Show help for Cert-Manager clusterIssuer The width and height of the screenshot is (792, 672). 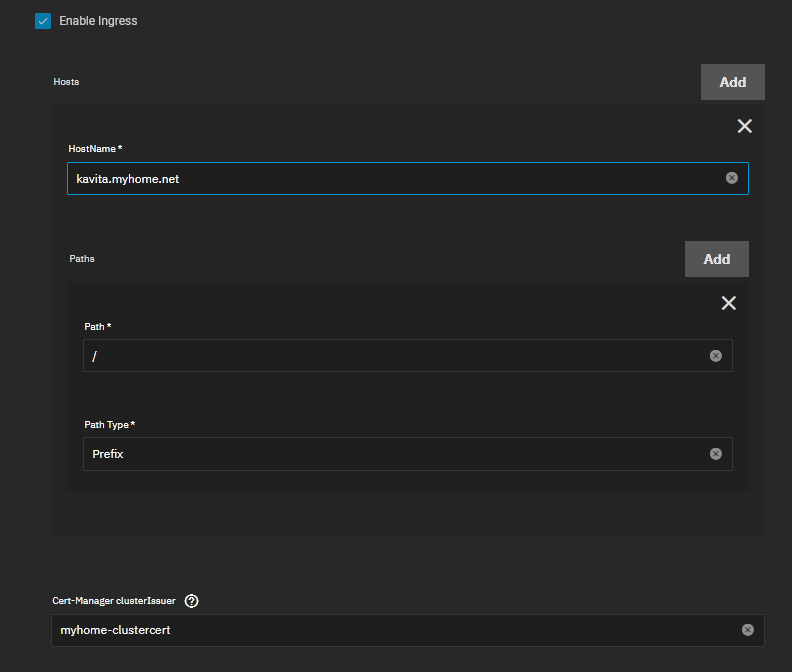(x=191, y=601)
